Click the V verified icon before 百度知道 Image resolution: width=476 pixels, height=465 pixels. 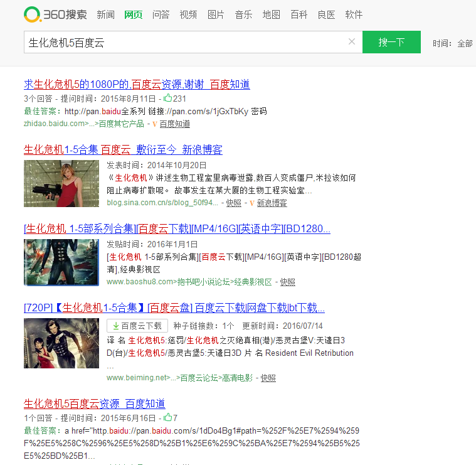coord(155,124)
